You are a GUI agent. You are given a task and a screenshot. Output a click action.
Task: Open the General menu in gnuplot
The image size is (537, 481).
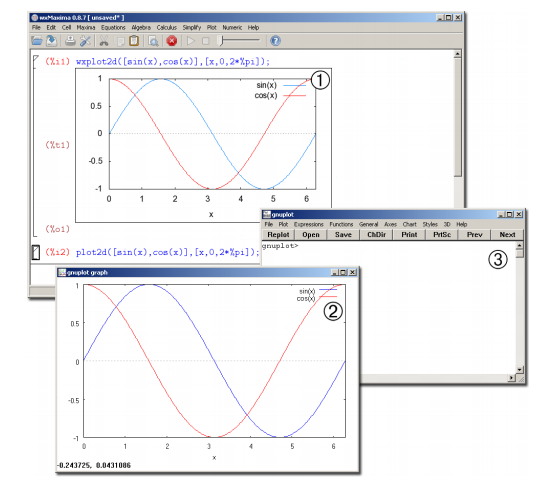[x=369, y=224]
